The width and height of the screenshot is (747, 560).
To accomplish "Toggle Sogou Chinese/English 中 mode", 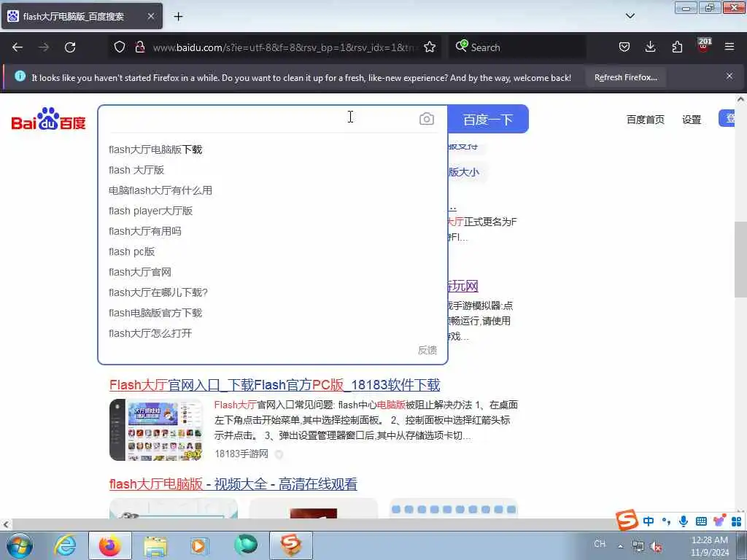I will [649, 521].
